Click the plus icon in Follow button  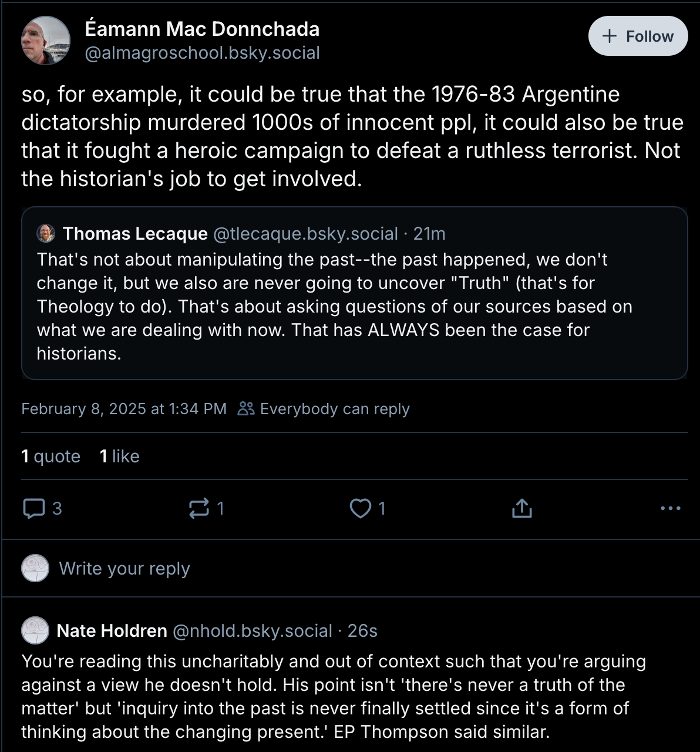point(610,36)
